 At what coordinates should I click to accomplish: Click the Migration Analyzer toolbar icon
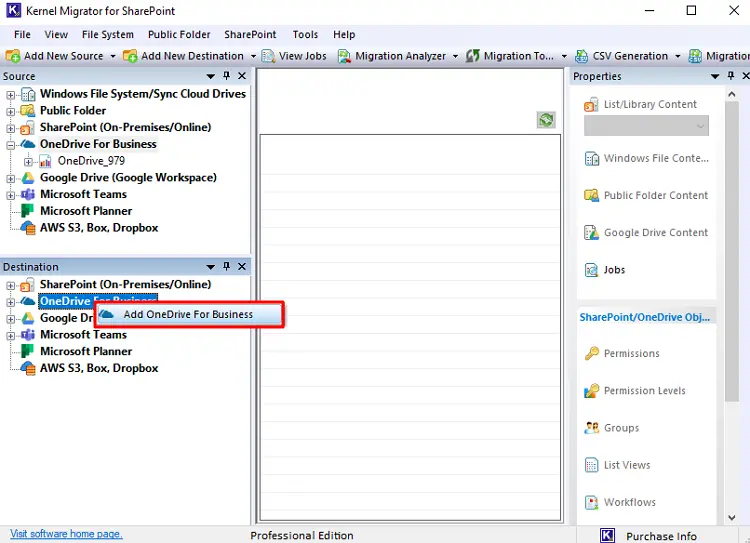(x=344, y=56)
